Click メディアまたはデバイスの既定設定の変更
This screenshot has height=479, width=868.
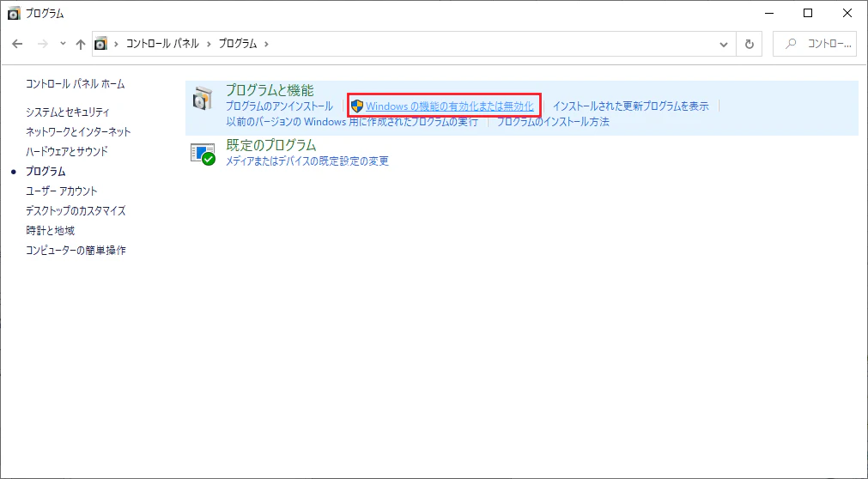tap(307, 161)
